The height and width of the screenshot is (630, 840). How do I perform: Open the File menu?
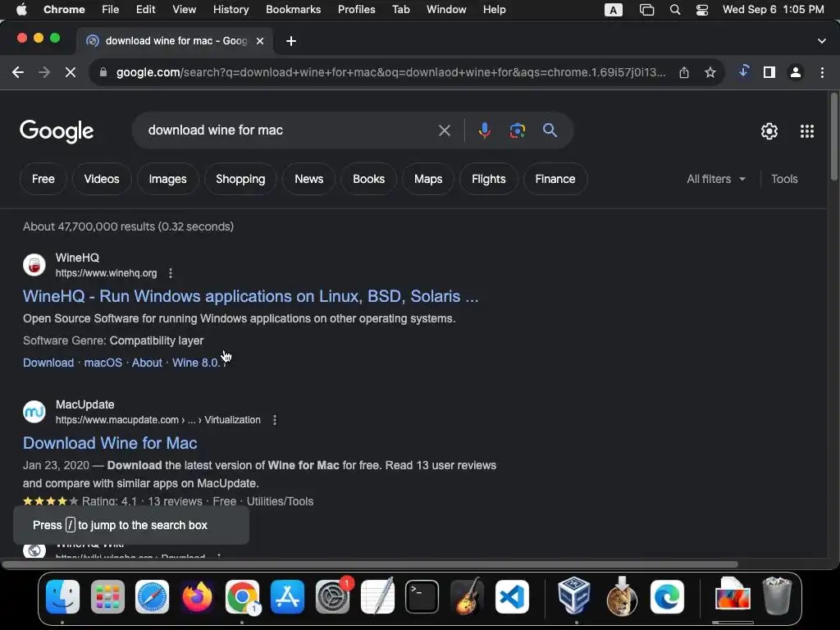[x=111, y=10]
